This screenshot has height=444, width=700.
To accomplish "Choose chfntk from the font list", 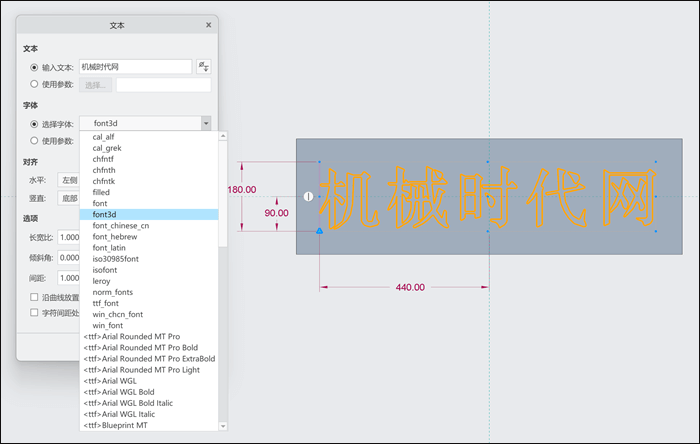I will point(149,181).
